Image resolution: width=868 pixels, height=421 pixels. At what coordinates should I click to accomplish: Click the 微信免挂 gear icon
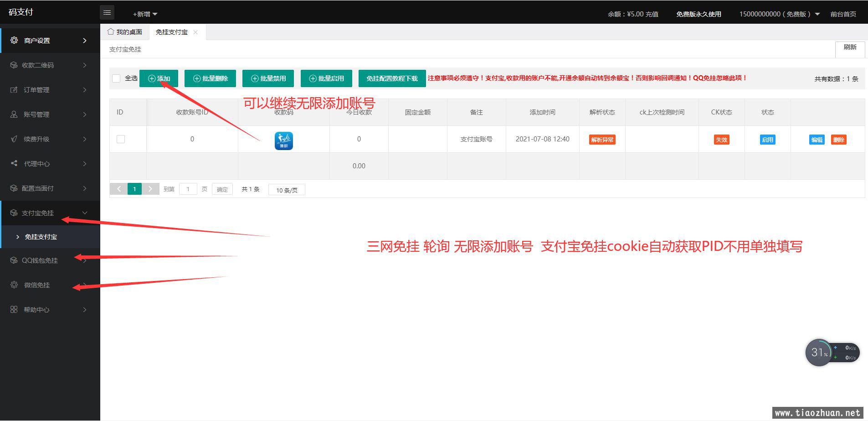point(14,285)
